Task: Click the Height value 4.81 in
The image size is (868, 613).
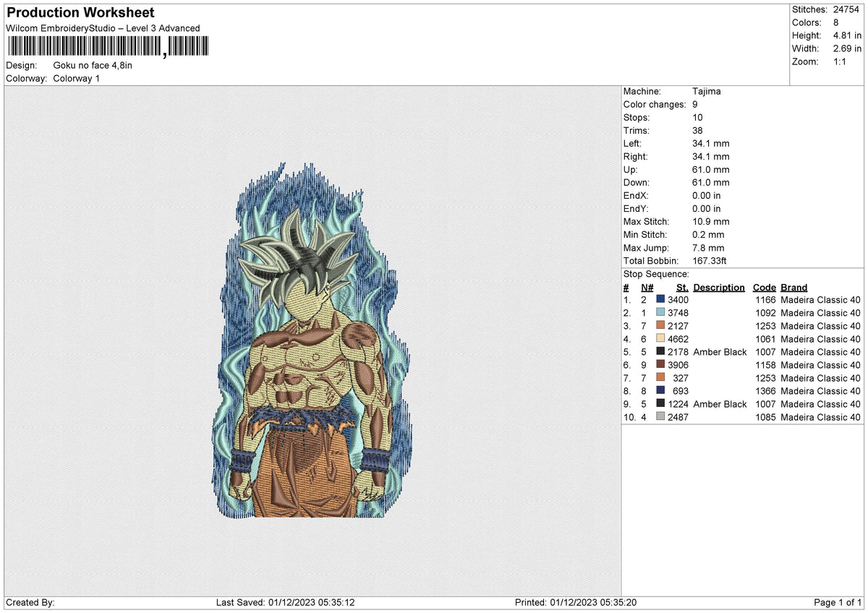Action: pos(847,35)
